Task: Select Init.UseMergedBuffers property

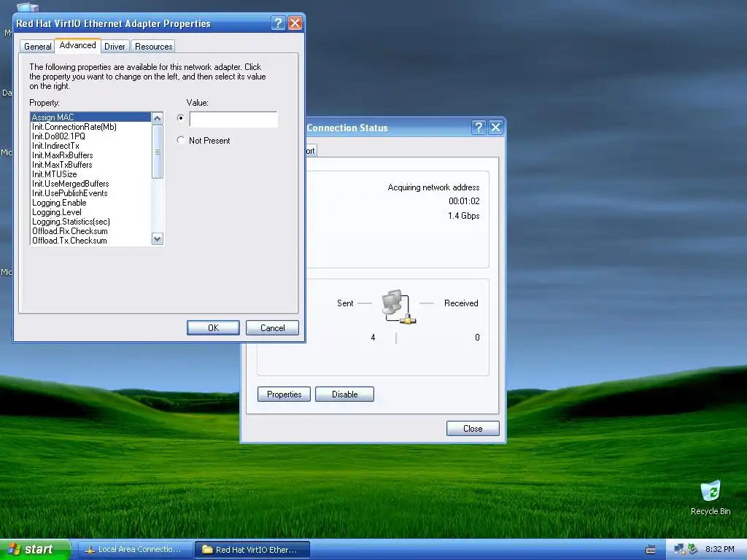Action: pyautogui.click(x=90, y=184)
